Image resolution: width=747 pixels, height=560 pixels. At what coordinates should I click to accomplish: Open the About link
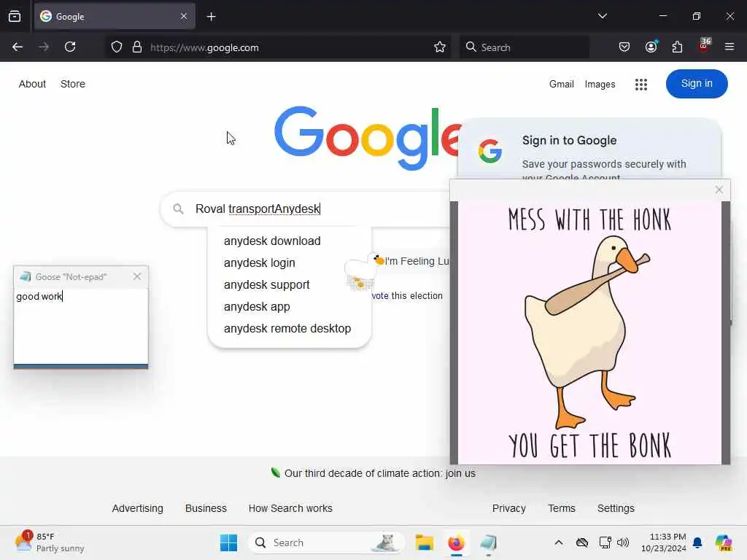32,84
